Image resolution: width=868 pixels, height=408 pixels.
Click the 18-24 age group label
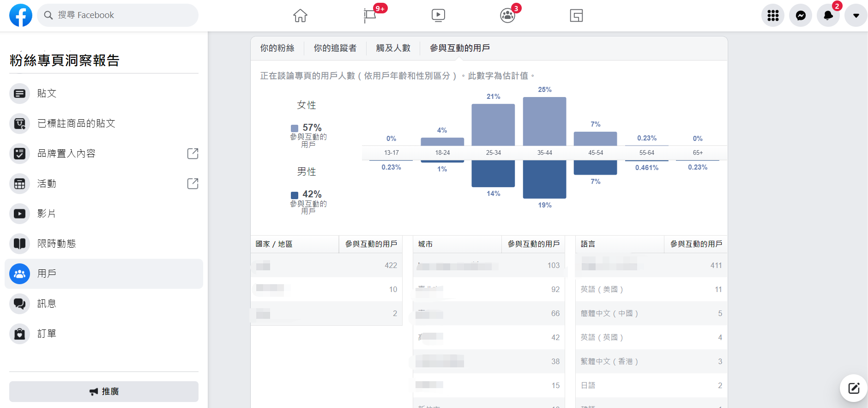click(442, 153)
